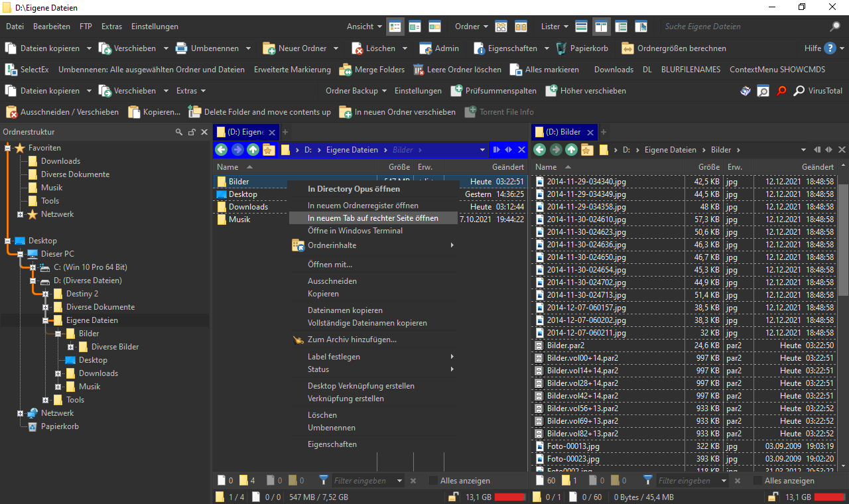849x504 pixels.
Task: Expand the Löschen dropdown arrow
Action: tap(405, 48)
